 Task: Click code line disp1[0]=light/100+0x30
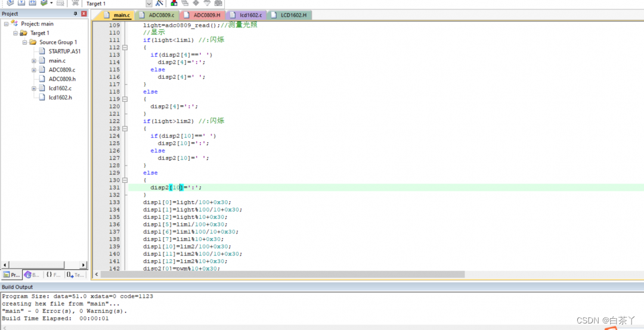[187, 202]
